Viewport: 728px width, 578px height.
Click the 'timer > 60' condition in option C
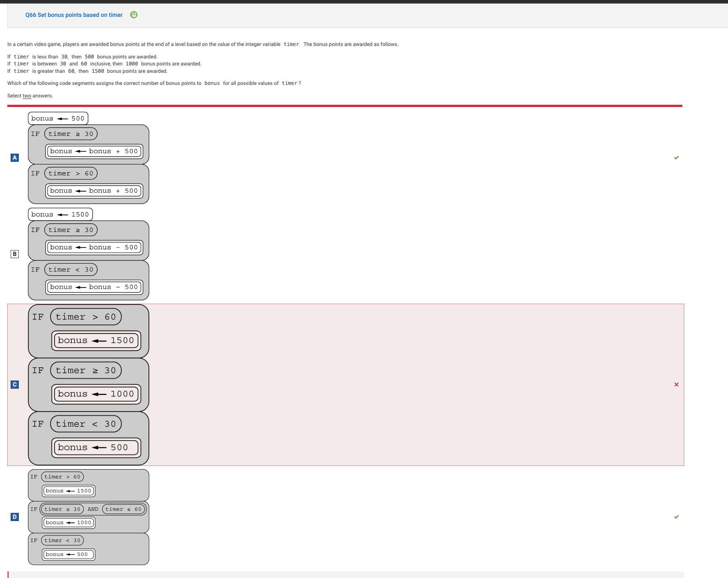point(86,317)
